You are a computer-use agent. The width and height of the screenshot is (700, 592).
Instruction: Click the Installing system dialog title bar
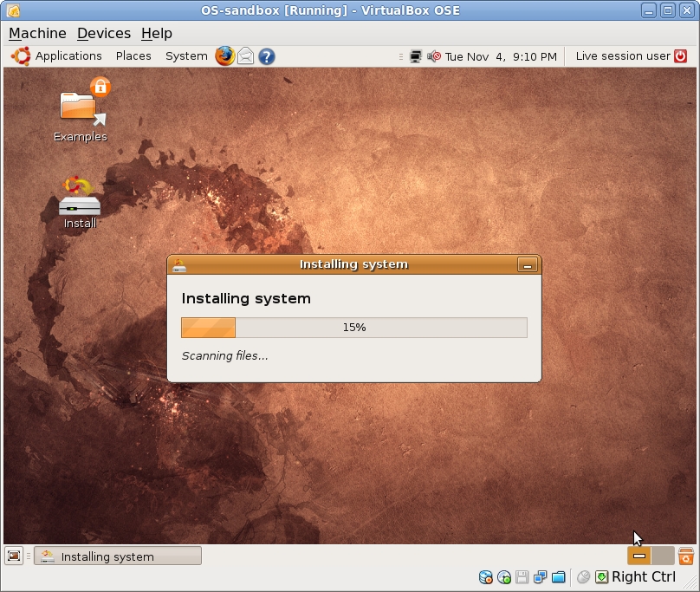point(354,264)
